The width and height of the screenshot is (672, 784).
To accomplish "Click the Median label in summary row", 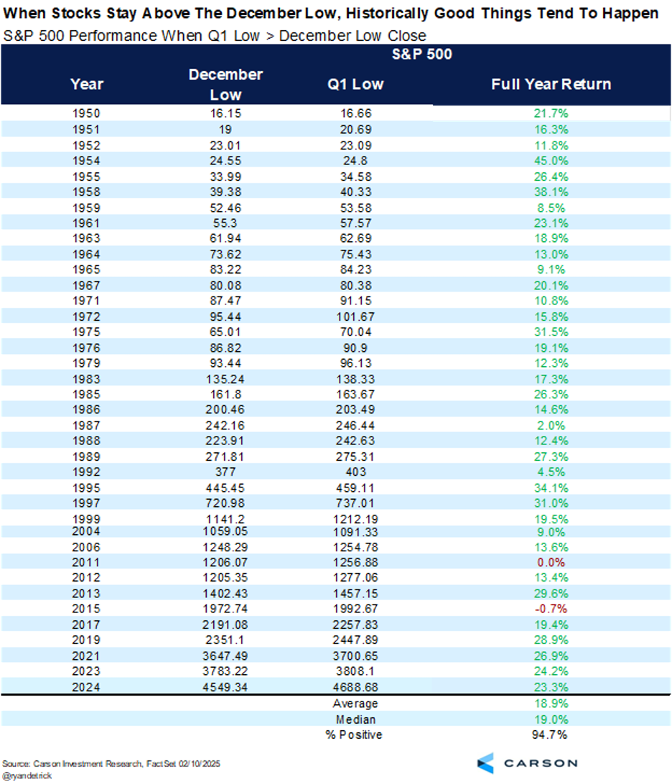I will 355,719.
